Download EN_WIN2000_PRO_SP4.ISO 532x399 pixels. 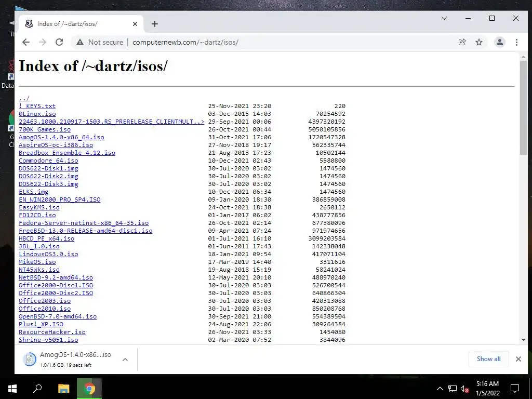[59, 200]
